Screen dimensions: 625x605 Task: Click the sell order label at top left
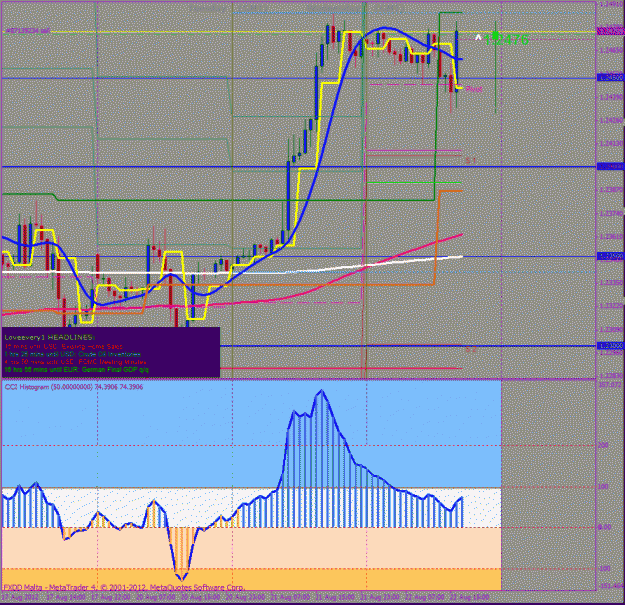pyautogui.click(x=28, y=31)
